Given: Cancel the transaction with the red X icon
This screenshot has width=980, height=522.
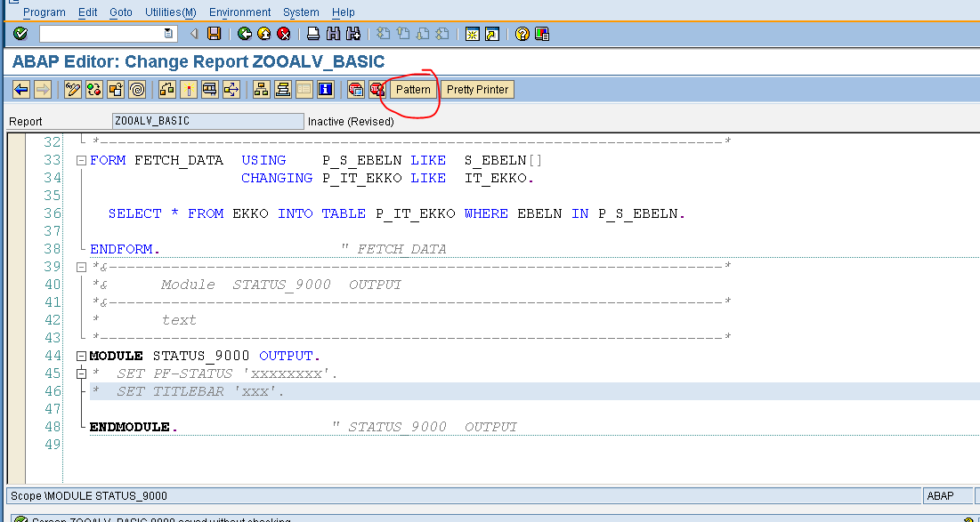Looking at the screenshot, I should (285, 33).
